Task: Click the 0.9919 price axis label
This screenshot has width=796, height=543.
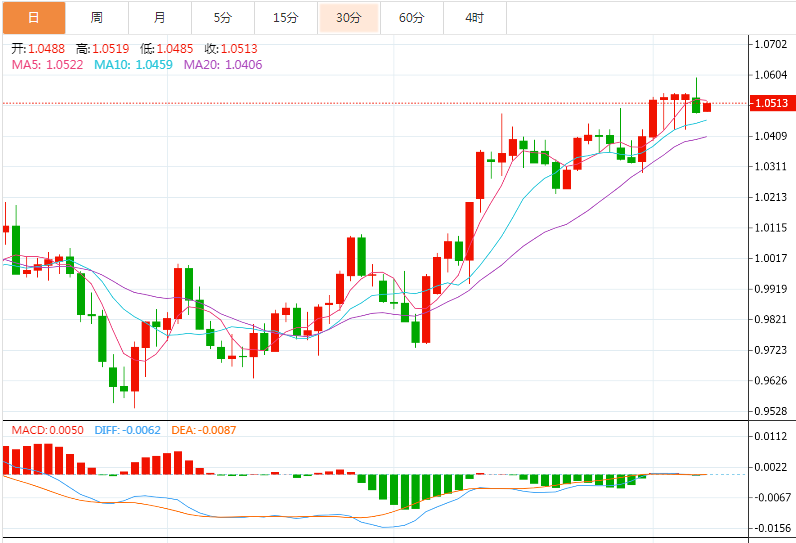Action: pos(771,289)
